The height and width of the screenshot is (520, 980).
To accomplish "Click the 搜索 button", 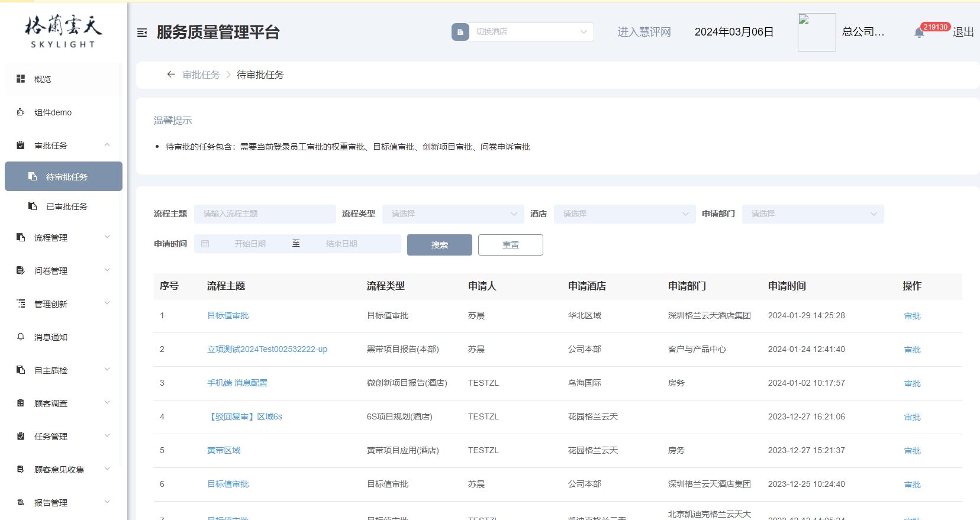I will [440, 245].
